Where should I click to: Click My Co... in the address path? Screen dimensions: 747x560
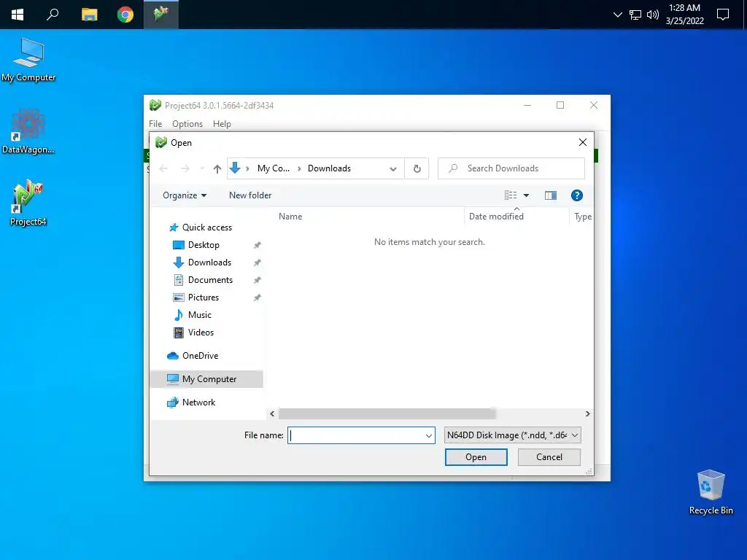pos(273,168)
